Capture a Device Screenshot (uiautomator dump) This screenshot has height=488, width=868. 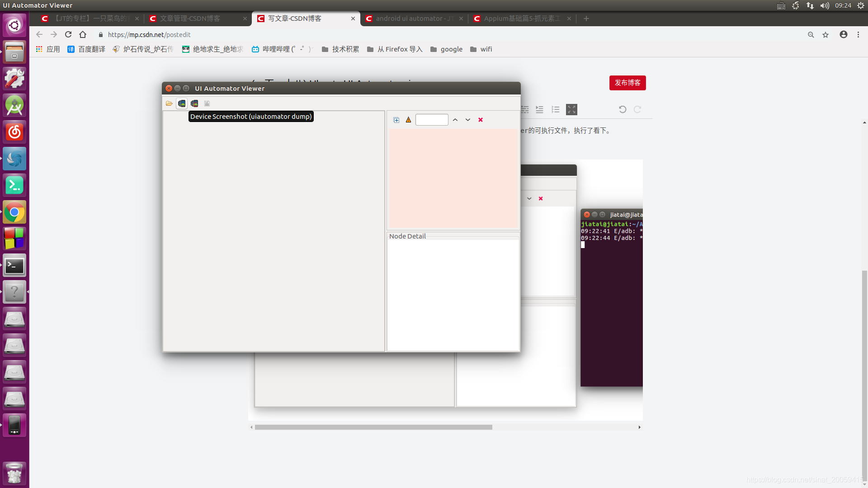tap(182, 103)
